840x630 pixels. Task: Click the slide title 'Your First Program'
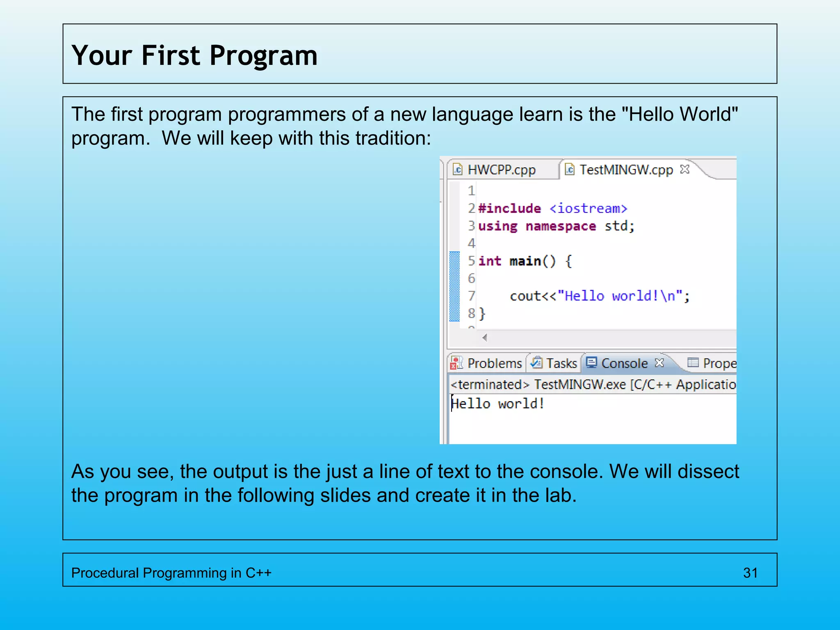pyautogui.click(x=194, y=55)
